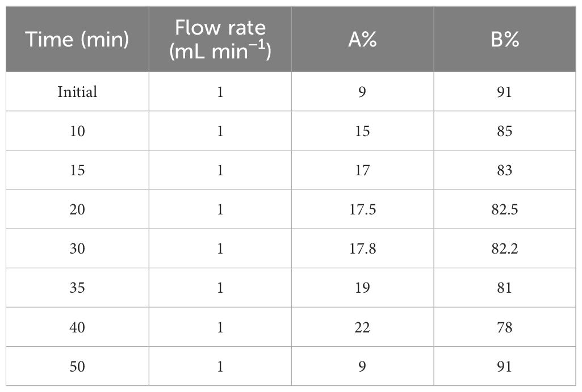This screenshot has height=392, width=582.
Task: Click the time cell showing 40
Action: pyautogui.click(x=77, y=327)
